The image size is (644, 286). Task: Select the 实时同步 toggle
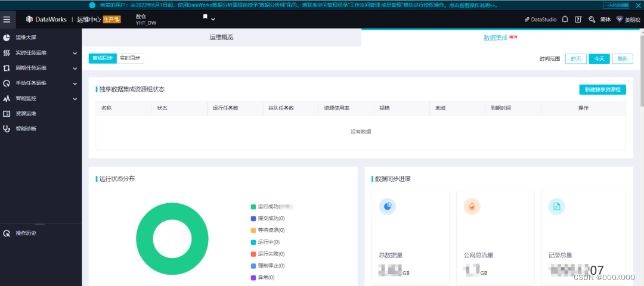[x=130, y=58]
